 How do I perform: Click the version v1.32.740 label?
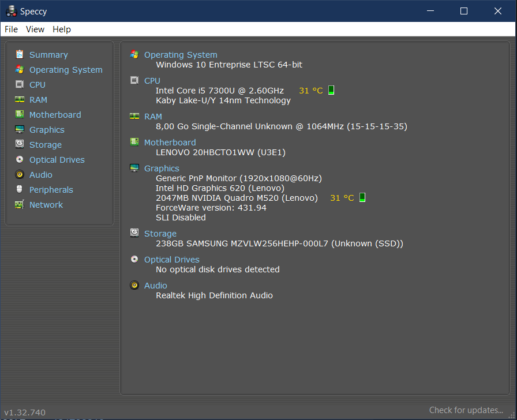click(25, 412)
